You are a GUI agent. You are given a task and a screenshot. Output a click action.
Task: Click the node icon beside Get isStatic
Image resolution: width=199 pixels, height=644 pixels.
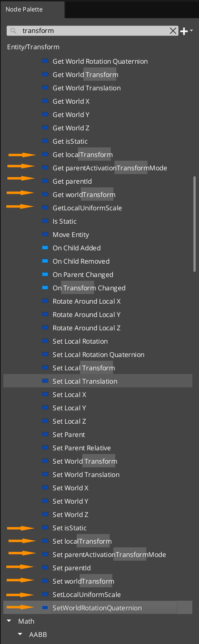(45, 141)
